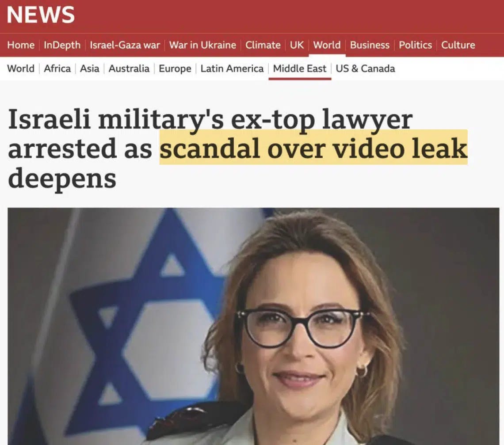Select the World sub-navigation tab
This screenshot has width=504, height=445.
(21, 68)
